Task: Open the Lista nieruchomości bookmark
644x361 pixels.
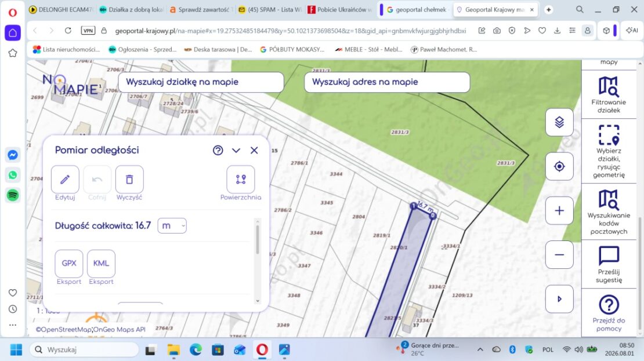Action: [67, 49]
